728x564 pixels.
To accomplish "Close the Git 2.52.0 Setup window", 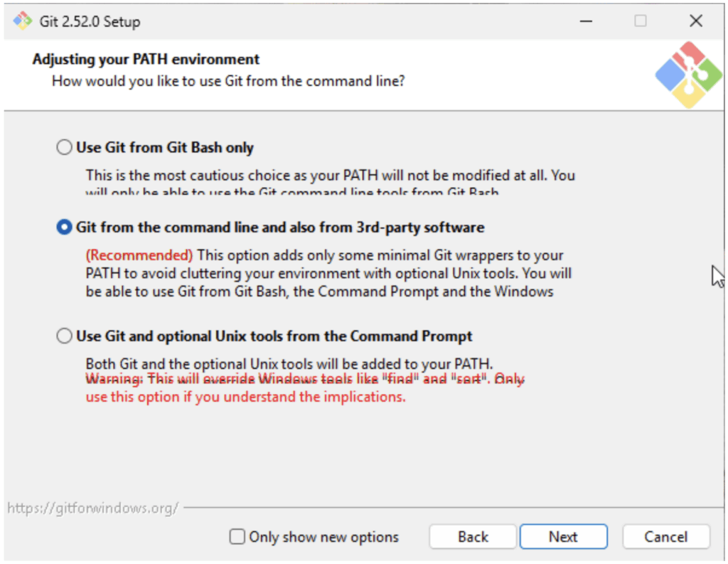I will (x=696, y=21).
